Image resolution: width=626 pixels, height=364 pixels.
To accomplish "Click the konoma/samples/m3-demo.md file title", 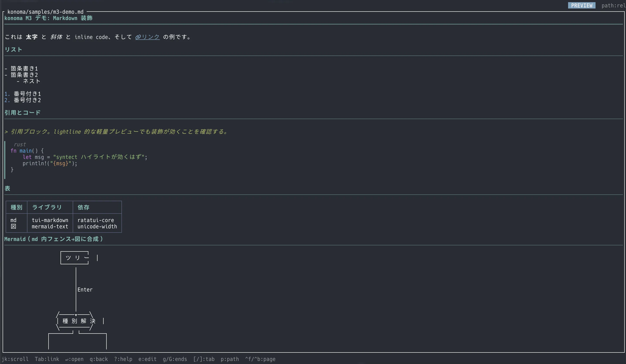I will (45, 12).
